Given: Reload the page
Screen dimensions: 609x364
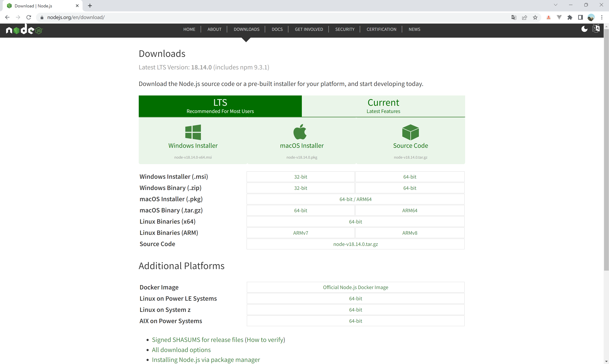Looking at the screenshot, I should pos(29,17).
